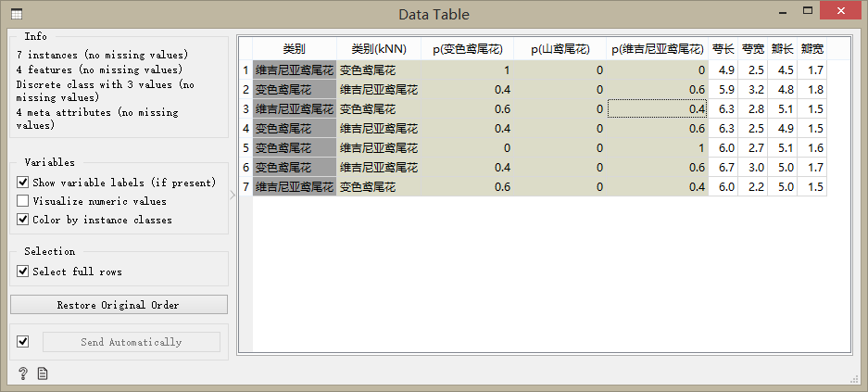Open the report document icon
The height and width of the screenshot is (392, 868).
(x=43, y=373)
